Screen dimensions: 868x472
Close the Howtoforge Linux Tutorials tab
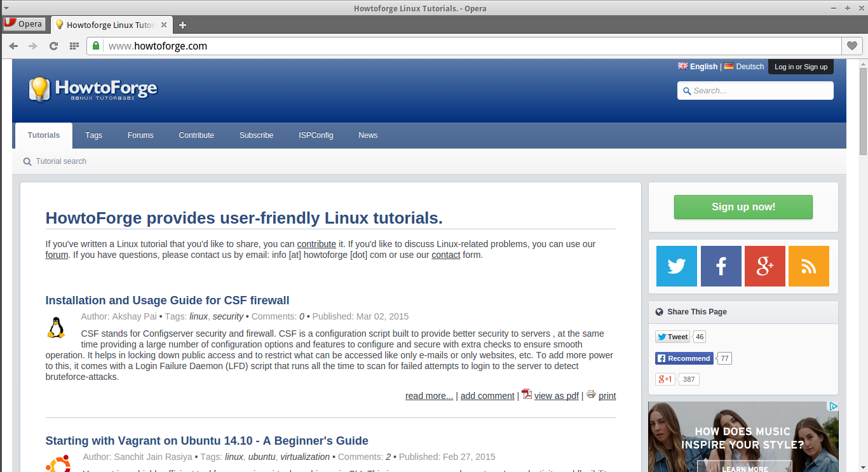click(164, 25)
